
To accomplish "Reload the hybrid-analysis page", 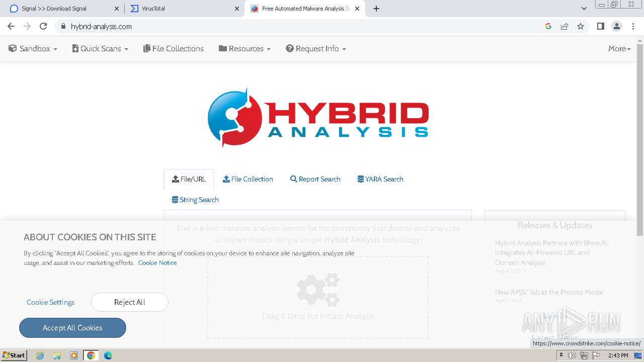I will (x=43, y=26).
